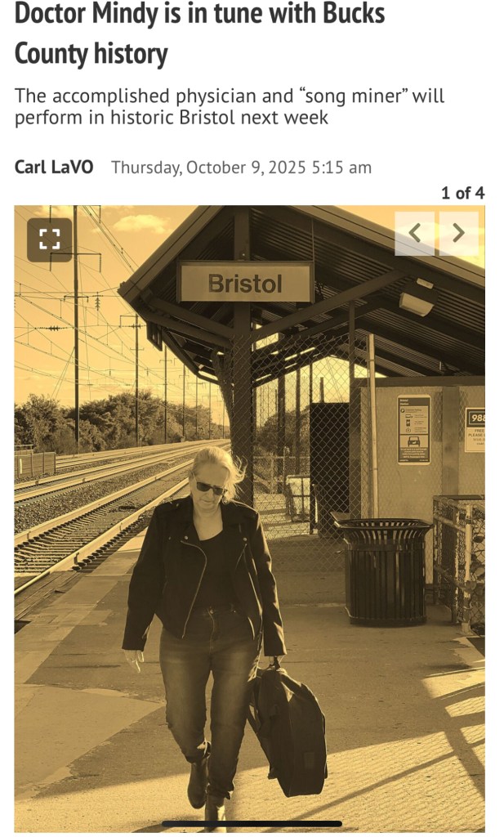Viewport: 504px width, 837px height.
Task: Tap the parking info sign on station wall
Action: [x=414, y=430]
